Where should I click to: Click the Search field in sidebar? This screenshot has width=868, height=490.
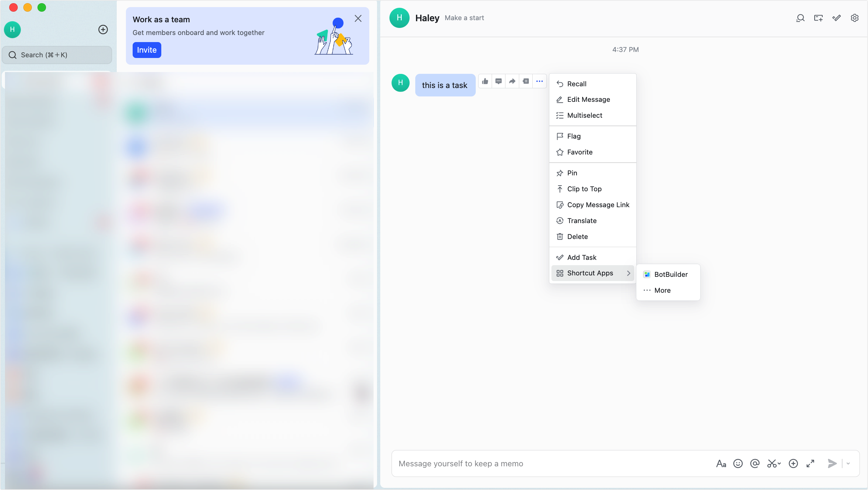57,55
